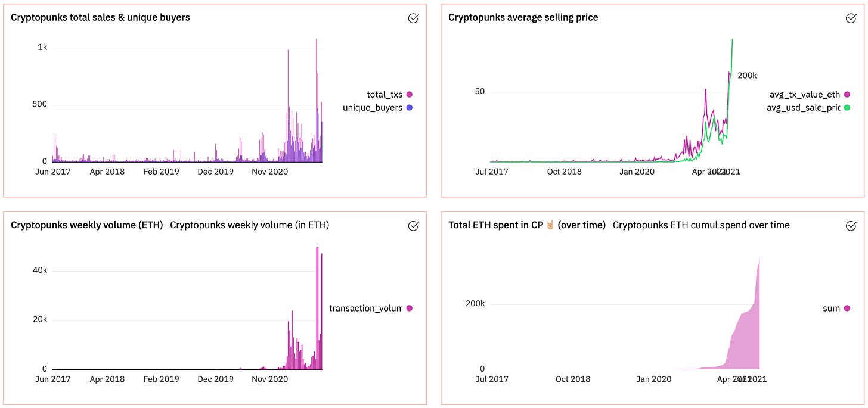Screen dimensions: 868x408
Task: Click the total_txs legend label
Action: pos(385,95)
